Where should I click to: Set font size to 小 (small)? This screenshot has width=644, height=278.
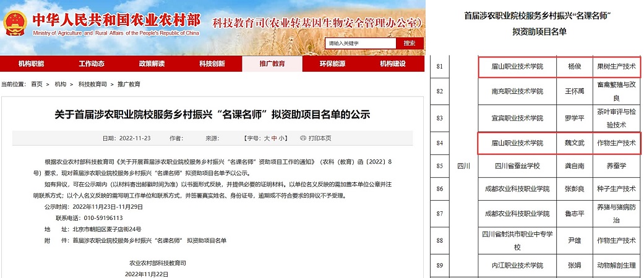click(281, 138)
